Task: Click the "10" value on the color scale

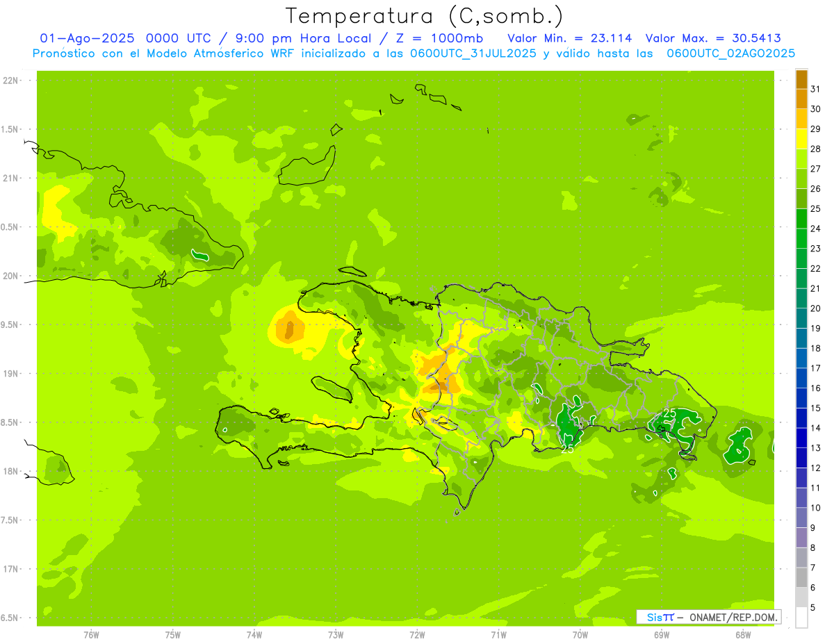Action: tap(816, 508)
